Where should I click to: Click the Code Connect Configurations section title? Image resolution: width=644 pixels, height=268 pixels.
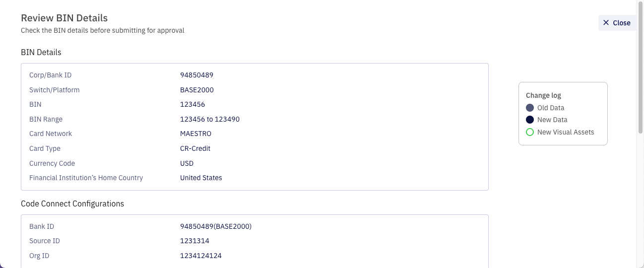tap(72, 203)
